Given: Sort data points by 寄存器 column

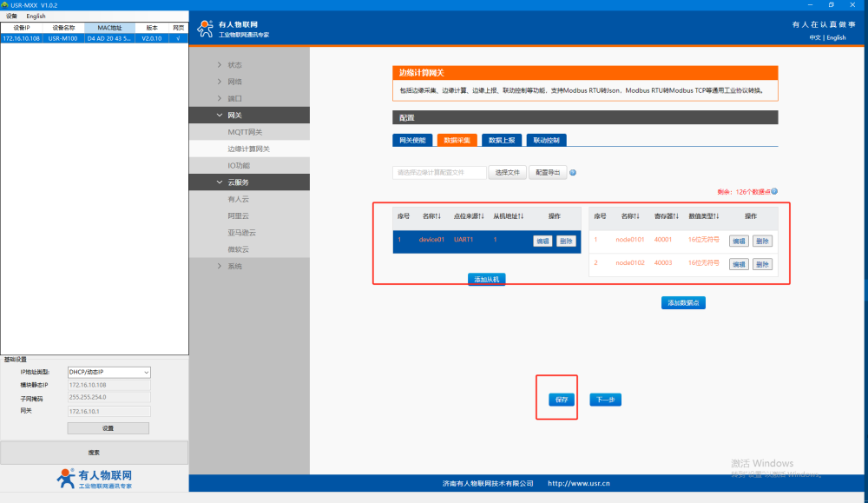Looking at the screenshot, I should click(667, 215).
